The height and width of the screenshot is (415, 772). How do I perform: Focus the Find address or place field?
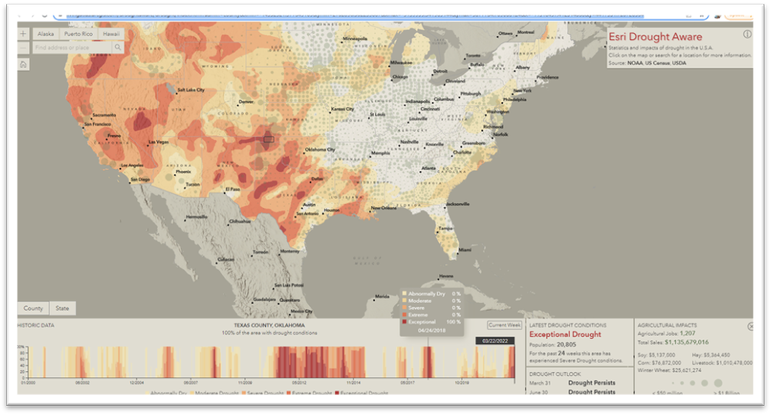[72, 48]
